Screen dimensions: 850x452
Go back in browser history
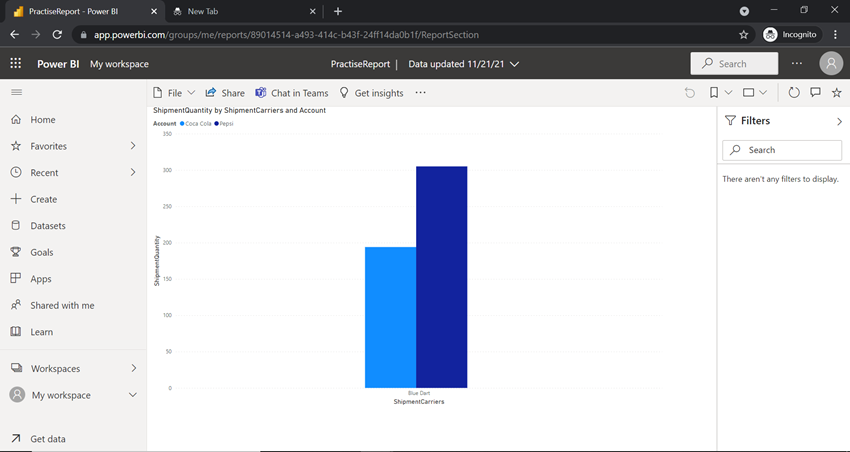(15, 35)
